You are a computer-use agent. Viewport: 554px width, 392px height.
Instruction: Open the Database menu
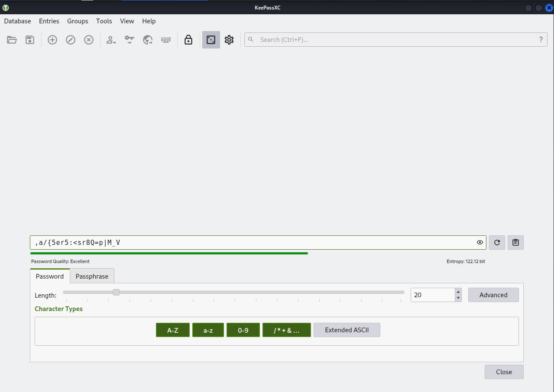click(x=18, y=21)
